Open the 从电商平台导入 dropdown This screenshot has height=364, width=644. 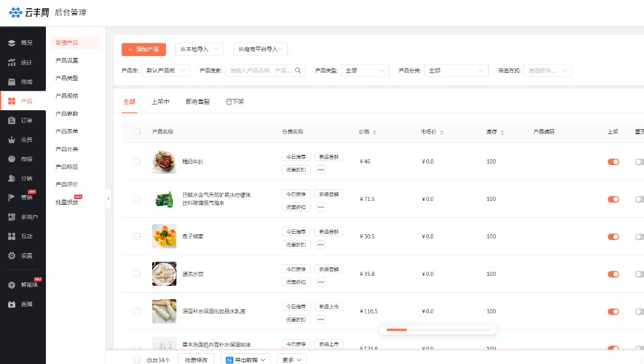tap(260, 49)
